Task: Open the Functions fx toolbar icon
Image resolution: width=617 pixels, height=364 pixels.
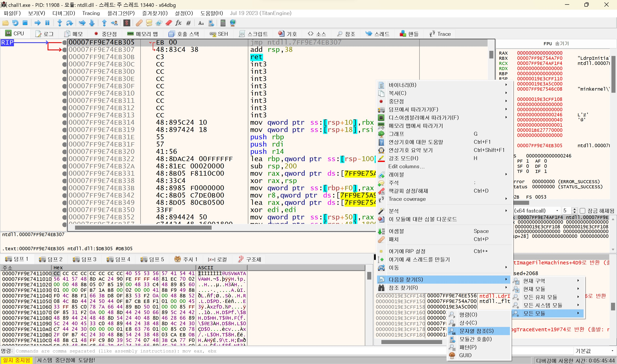Action: (x=178, y=23)
